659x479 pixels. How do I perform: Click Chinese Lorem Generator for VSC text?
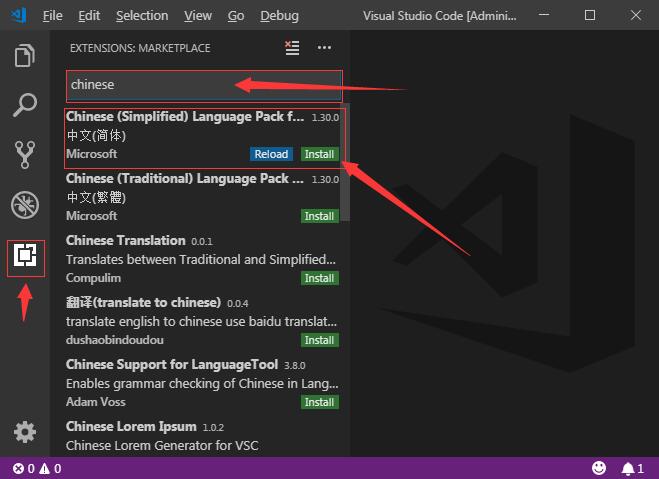(x=162, y=445)
